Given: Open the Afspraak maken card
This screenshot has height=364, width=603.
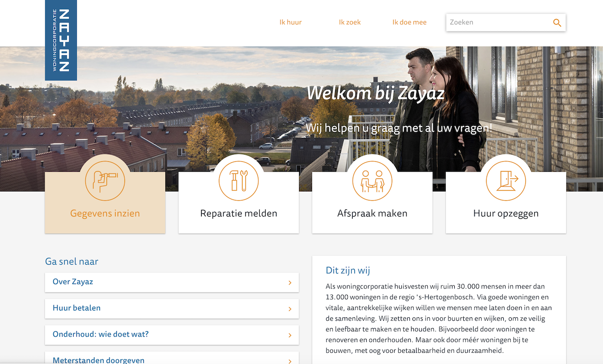Looking at the screenshot, I should [372, 203].
